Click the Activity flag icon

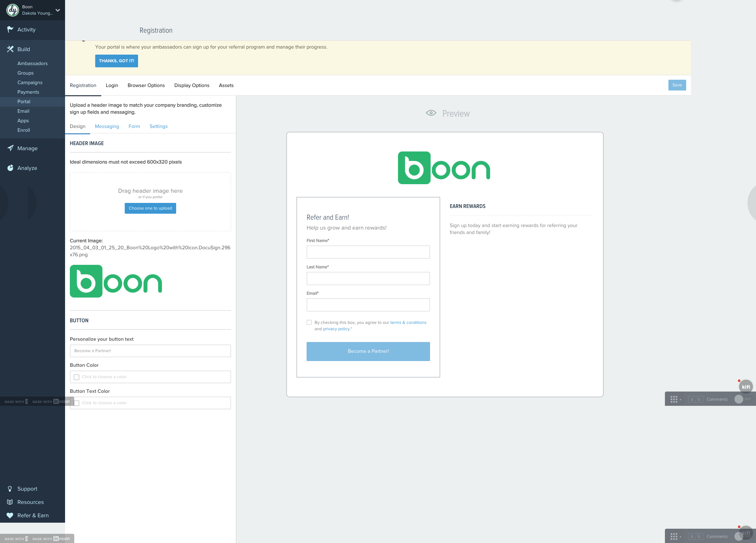click(10, 29)
